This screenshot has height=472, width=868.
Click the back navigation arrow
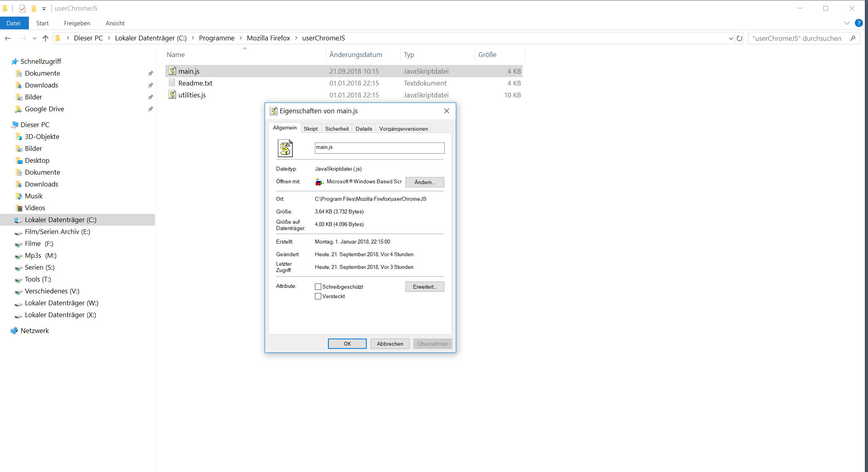tap(8, 38)
